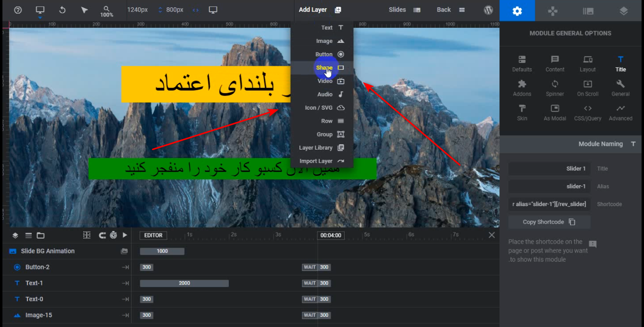
Task: Click the undo arrow icon
Action: click(x=62, y=10)
